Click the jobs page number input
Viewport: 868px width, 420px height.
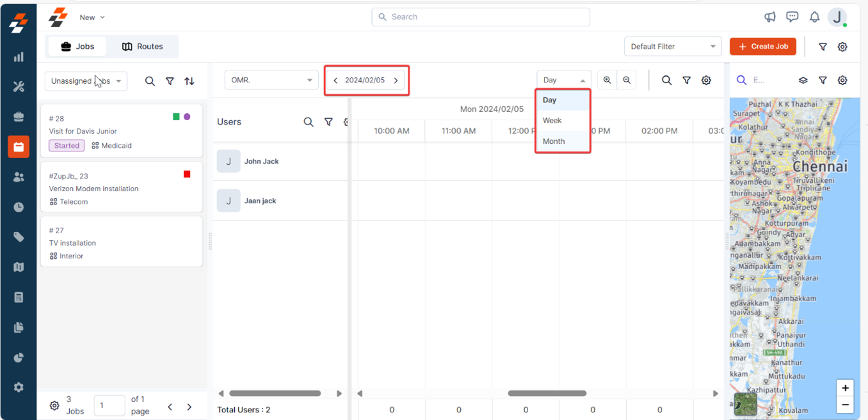110,406
